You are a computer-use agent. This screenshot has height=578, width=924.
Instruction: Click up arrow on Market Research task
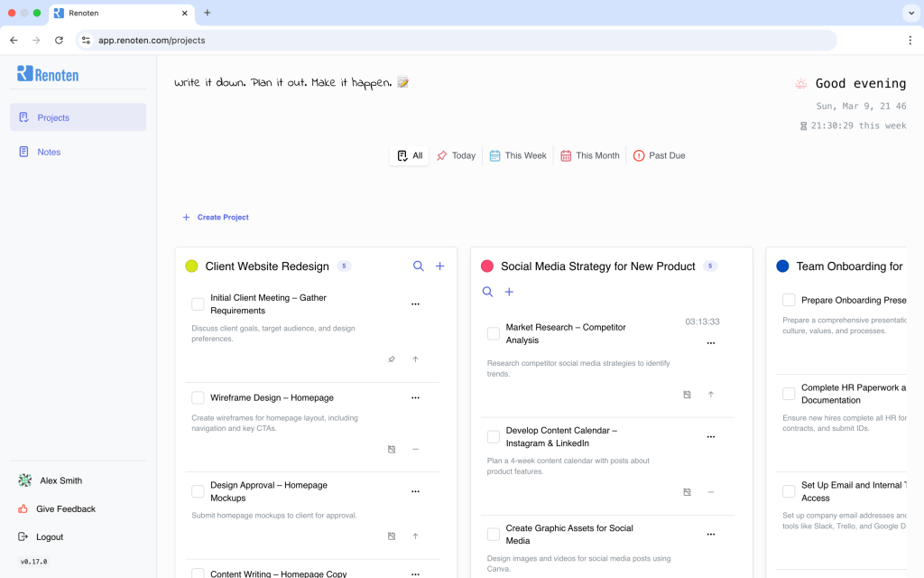[x=710, y=395]
